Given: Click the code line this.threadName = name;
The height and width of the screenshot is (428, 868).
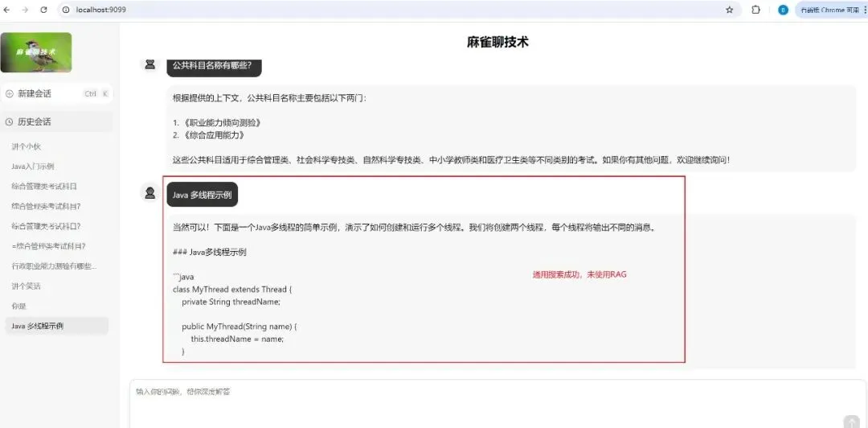Looking at the screenshot, I should 237,339.
